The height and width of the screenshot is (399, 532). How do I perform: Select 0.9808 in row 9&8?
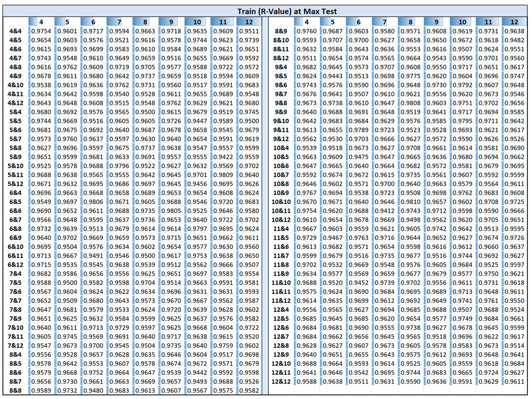click(411, 103)
